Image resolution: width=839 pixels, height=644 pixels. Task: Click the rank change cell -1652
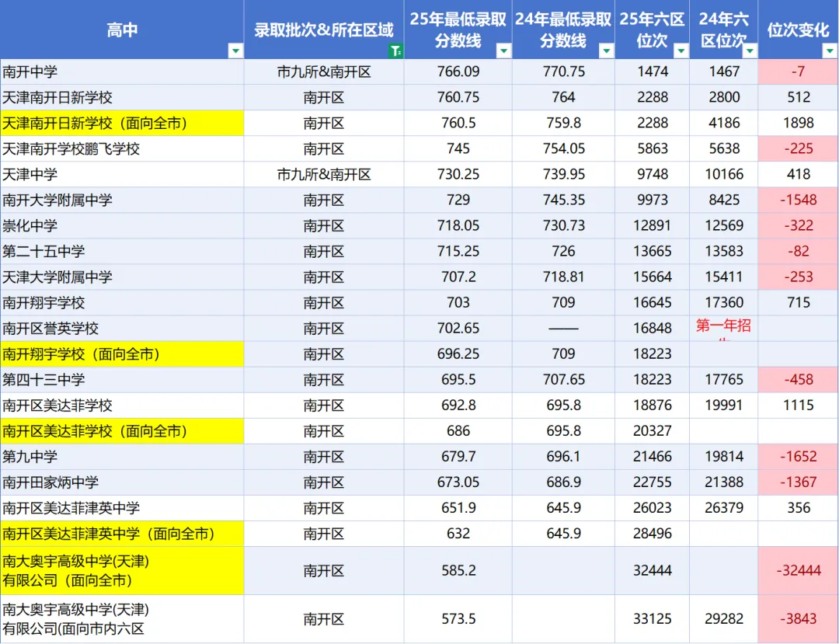tap(799, 457)
